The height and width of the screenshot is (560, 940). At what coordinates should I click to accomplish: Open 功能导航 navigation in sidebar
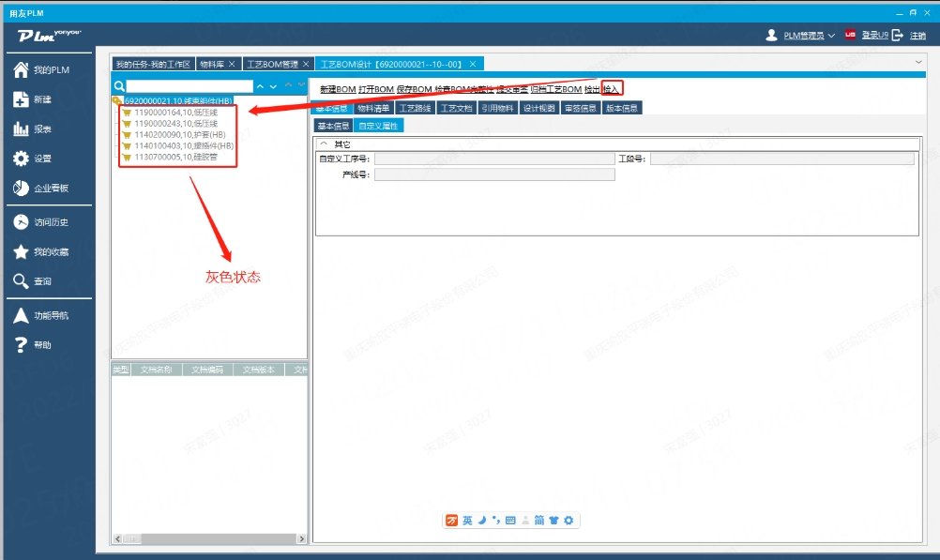(x=40, y=315)
